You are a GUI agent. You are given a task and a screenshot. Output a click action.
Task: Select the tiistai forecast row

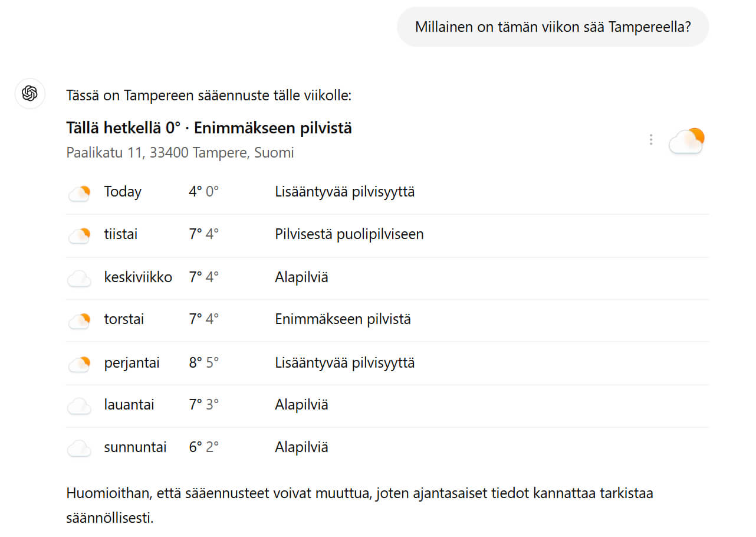(121, 234)
